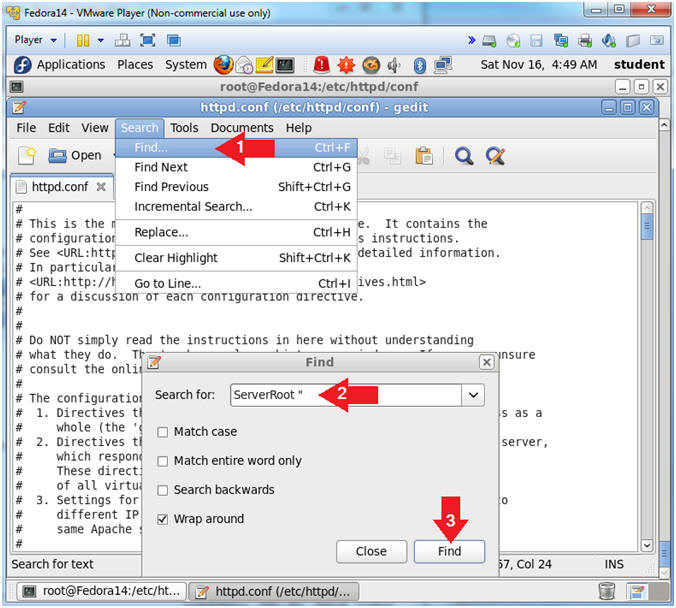Choose Incremental Search... menu entry
The width and height of the screenshot is (676, 608).
pyautogui.click(x=236, y=207)
